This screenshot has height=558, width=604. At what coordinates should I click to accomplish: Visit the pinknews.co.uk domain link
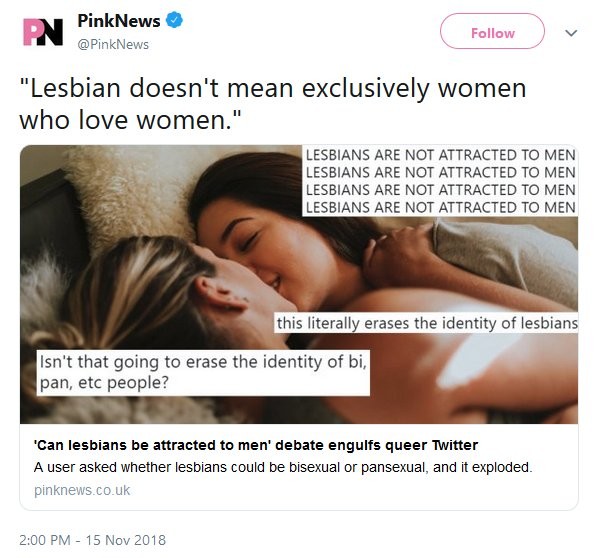82,490
